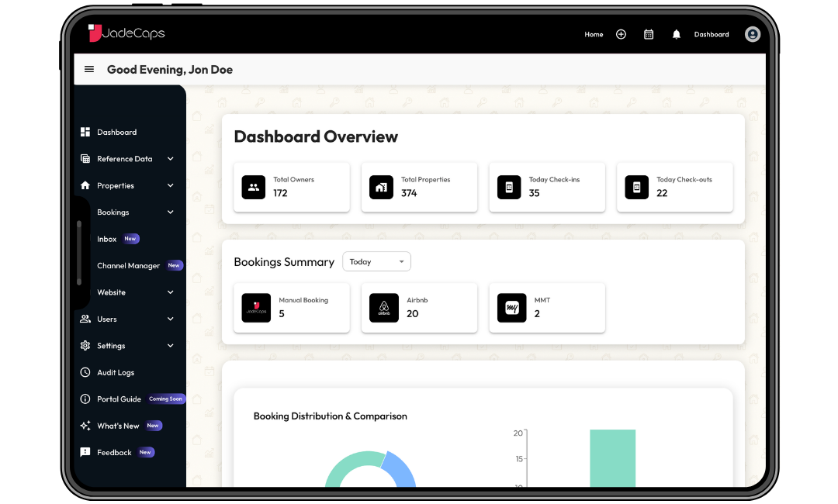Viewport: 838px width, 504px height.
Task: Click Booking Distribution & Comparison title
Action: pos(331,416)
